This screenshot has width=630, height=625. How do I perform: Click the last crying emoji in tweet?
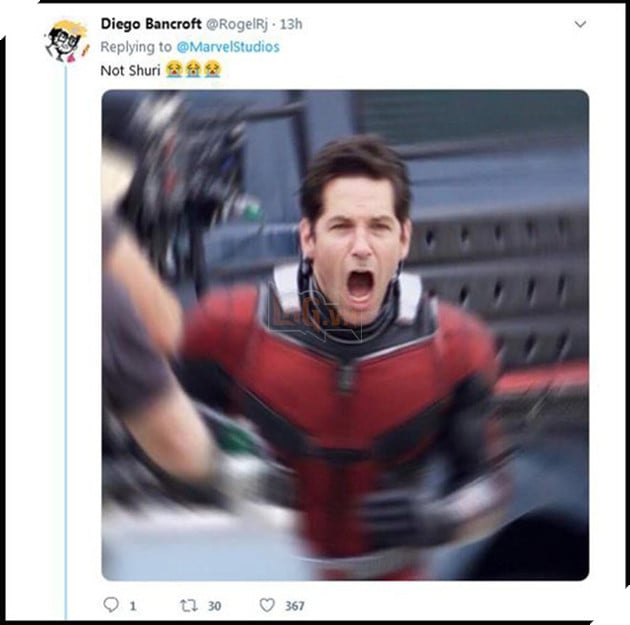[x=212, y=69]
